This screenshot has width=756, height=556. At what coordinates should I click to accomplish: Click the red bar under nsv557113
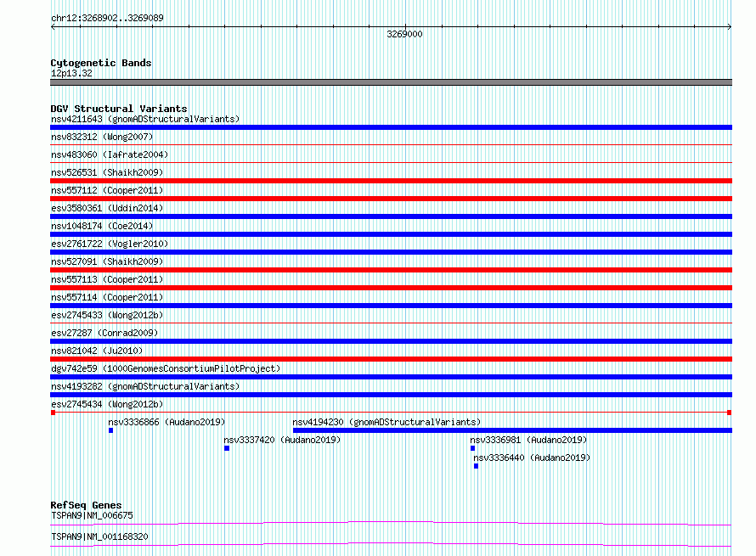tap(391, 288)
